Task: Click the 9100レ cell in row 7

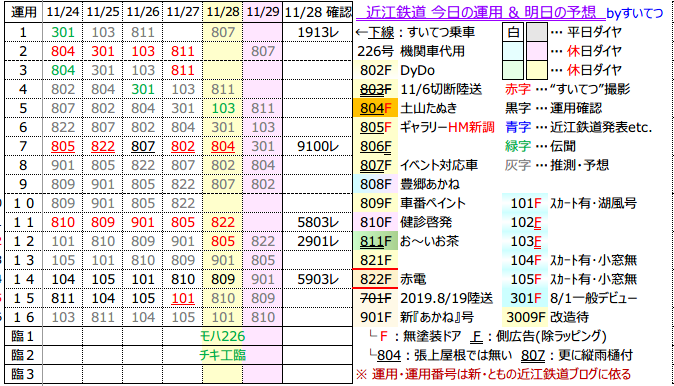Action: (318, 147)
